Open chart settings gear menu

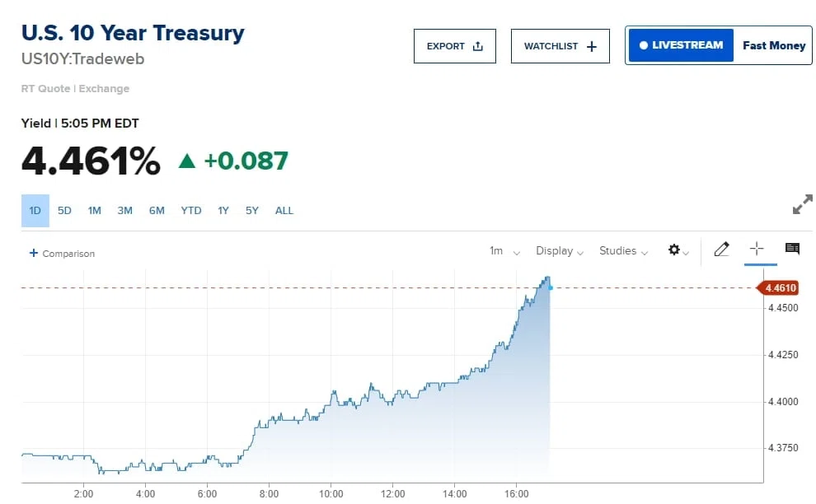coord(678,250)
